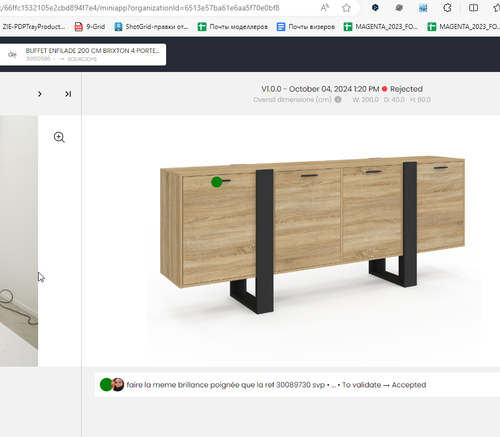Click the commenter's avatar photo
The height and width of the screenshot is (437, 500).
tap(118, 385)
